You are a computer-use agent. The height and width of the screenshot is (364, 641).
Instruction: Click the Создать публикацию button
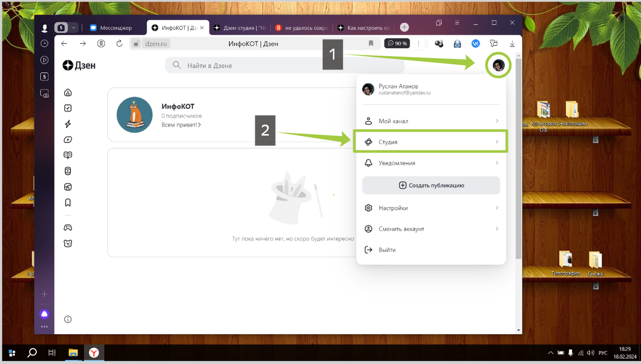pos(431,185)
